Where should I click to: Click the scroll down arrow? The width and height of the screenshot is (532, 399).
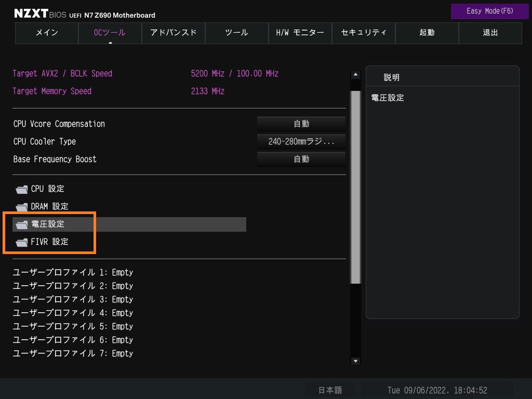click(x=355, y=361)
